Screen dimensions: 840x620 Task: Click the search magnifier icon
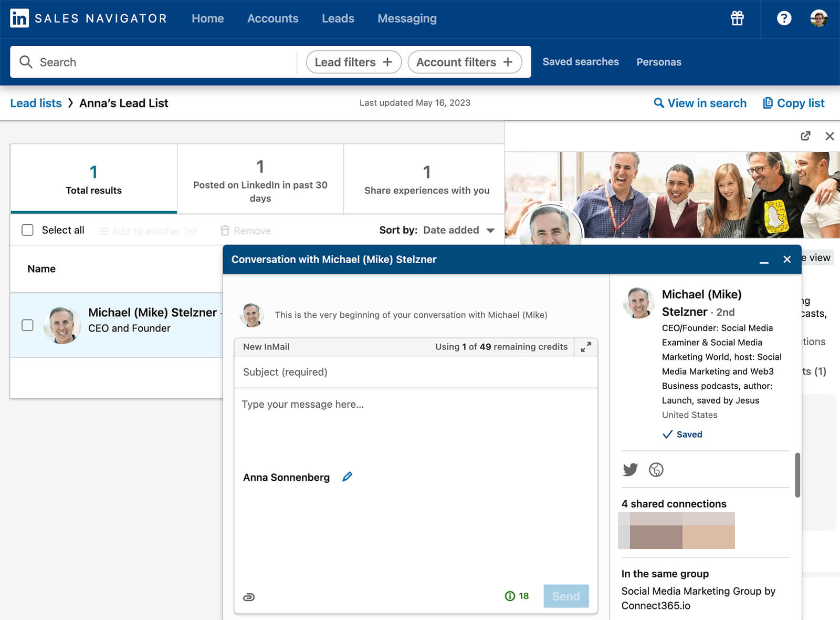click(26, 62)
